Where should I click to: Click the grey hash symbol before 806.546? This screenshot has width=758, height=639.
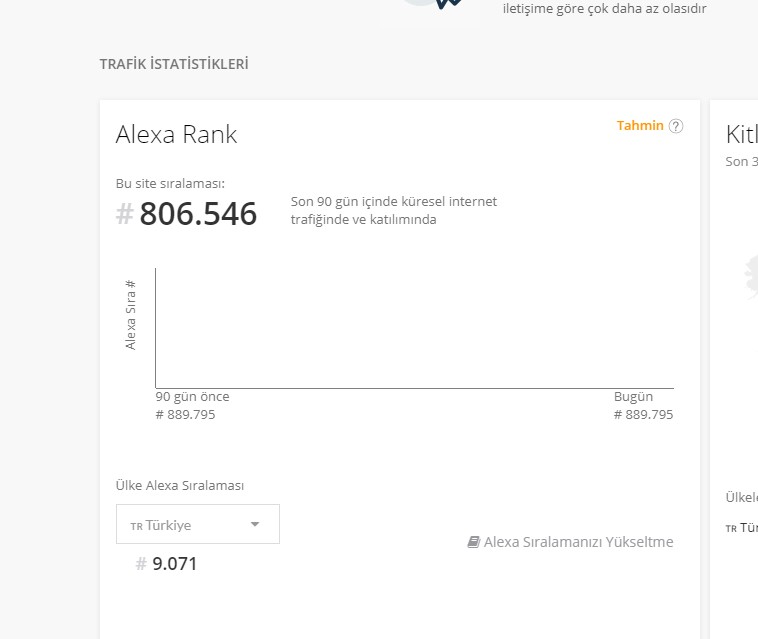[x=124, y=214]
